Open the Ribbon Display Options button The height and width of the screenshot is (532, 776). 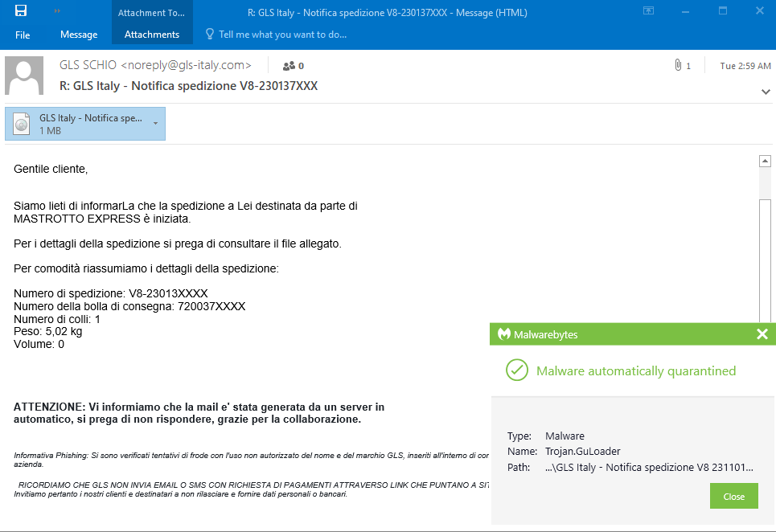pos(648,11)
